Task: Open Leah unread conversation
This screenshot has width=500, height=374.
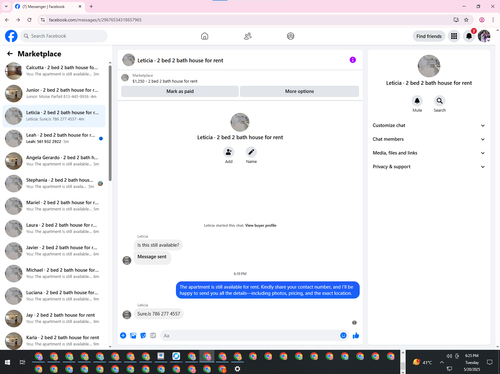Action: (x=54, y=138)
